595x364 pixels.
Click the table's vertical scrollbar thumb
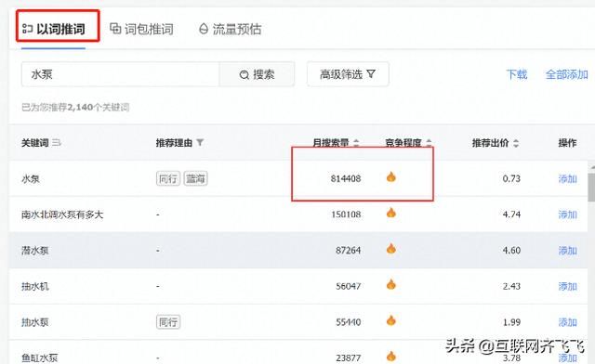(x=591, y=188)
